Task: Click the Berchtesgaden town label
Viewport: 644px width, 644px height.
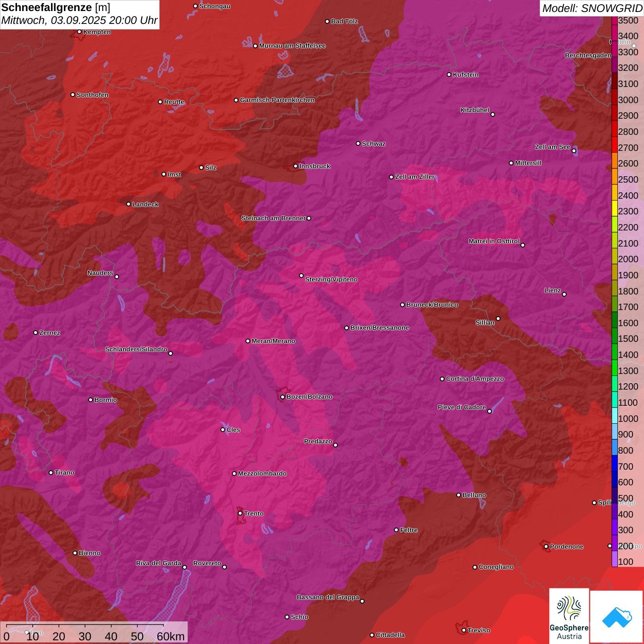Action: (x=588, y=55)
